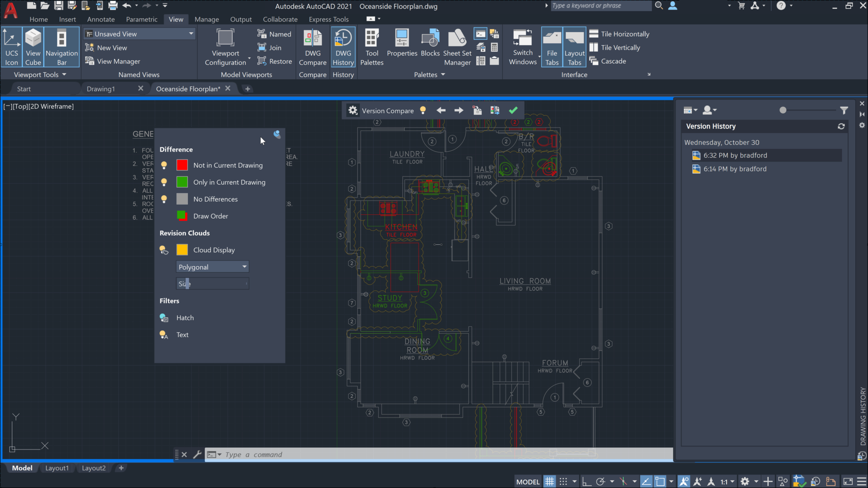Toggle visibility of Not in Current Drawing objects
Viewport: 868px width, 488px height.
pos(164,165)
